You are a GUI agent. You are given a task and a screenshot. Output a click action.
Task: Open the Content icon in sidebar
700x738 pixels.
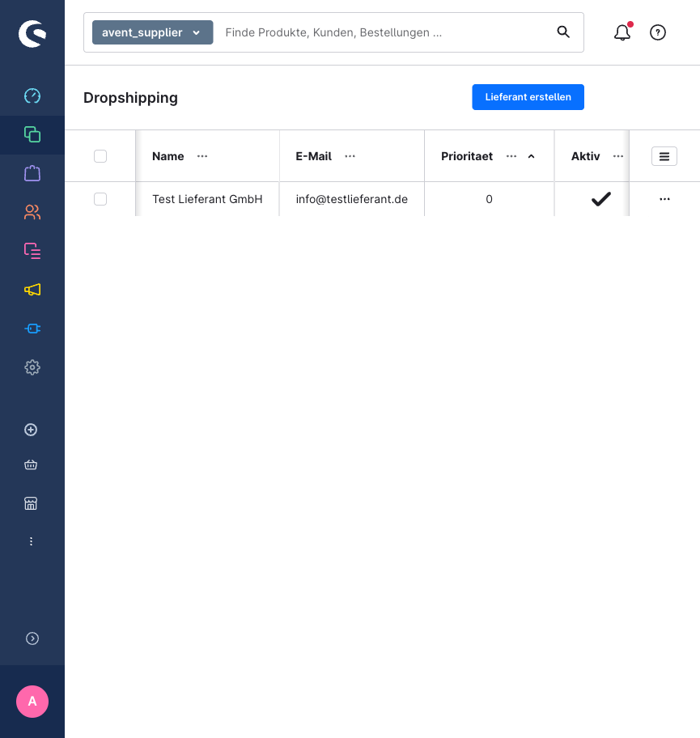click(32, 251)
